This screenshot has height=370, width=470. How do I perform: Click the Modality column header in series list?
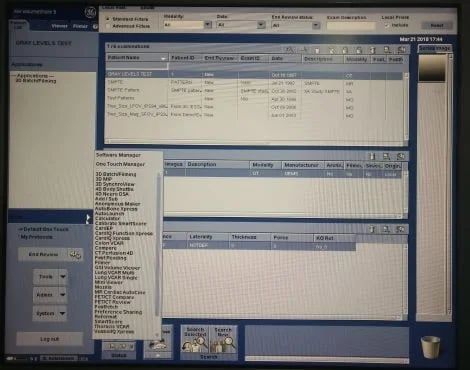pyautogui.click(x=265, y=165)
